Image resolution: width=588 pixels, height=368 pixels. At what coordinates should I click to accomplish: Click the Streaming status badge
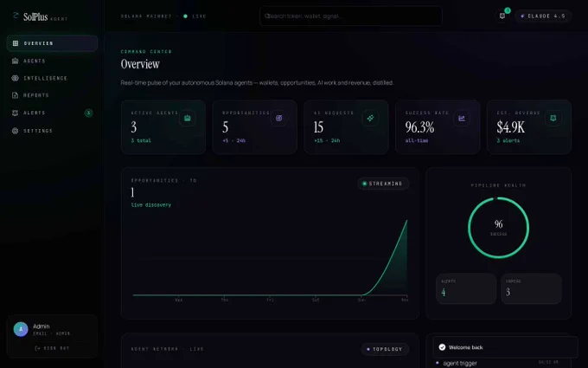383,184
